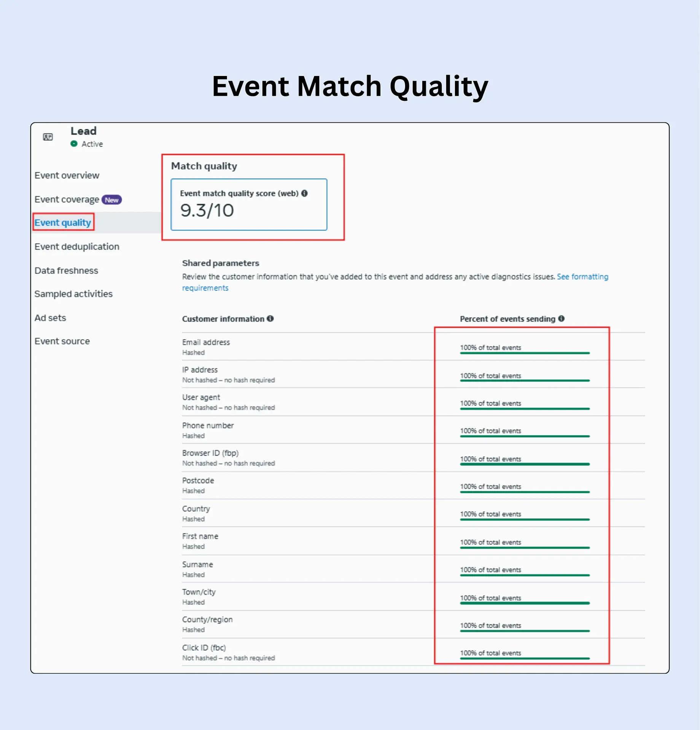This screenshot has width=700, height=730.
Task: Click Email address progress bar
Action: point(525,353)
